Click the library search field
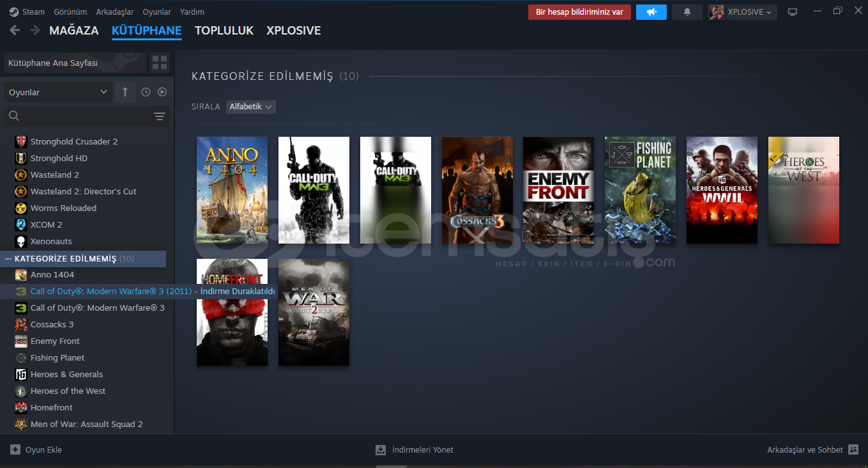Image resolution: width=868 pixels, height=468 pixels. tap(77, 116)
